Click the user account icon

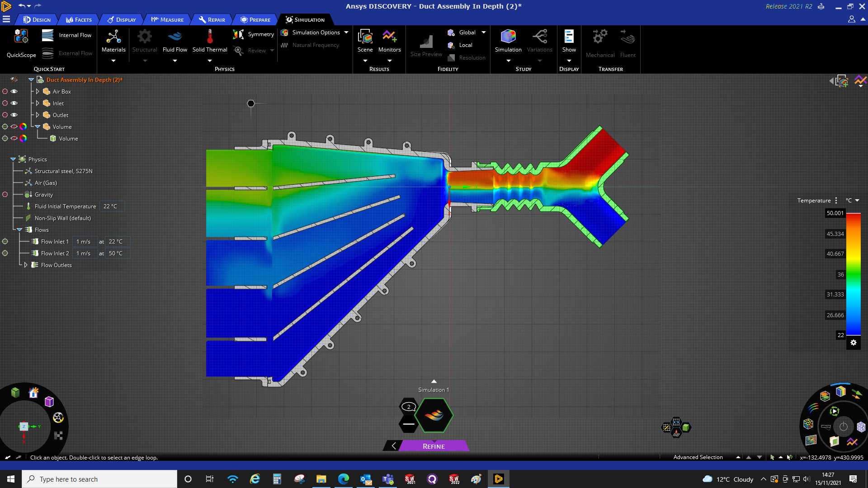851,19
